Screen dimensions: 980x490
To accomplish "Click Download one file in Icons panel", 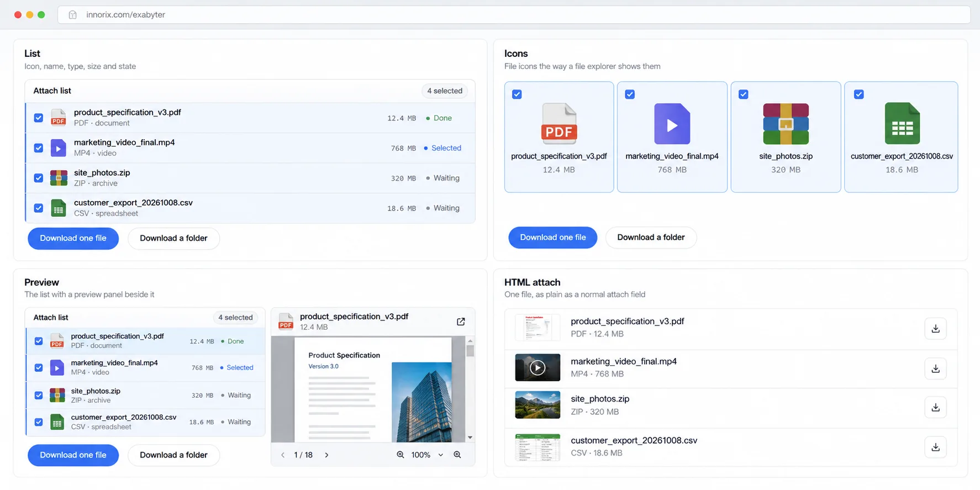I will pyautogui.click(x=552, y=238).
